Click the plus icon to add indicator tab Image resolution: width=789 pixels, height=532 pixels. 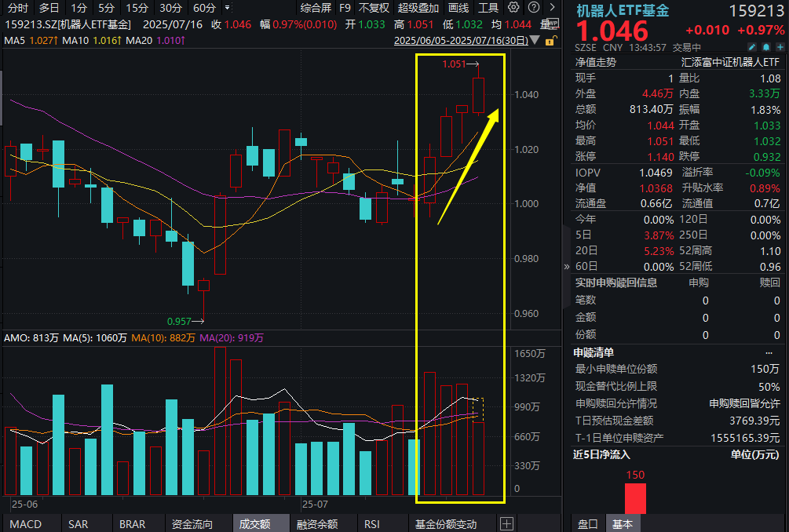pos(506,523)
